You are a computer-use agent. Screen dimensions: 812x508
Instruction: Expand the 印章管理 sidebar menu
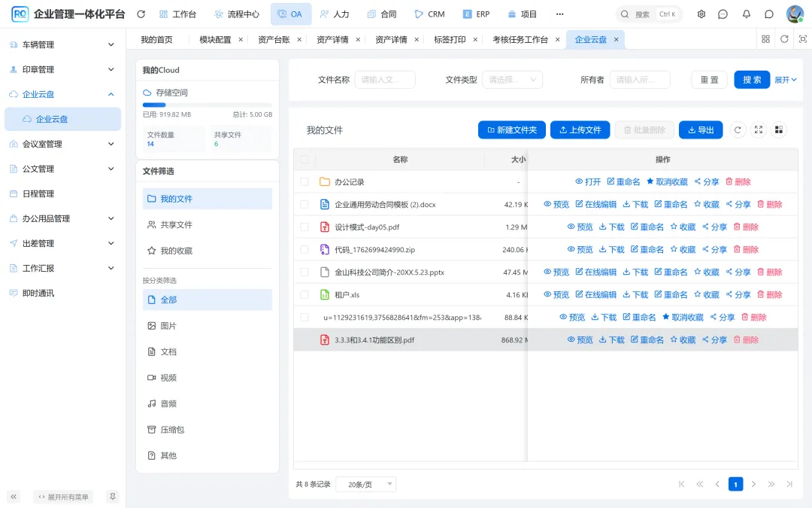coord(62,69)
